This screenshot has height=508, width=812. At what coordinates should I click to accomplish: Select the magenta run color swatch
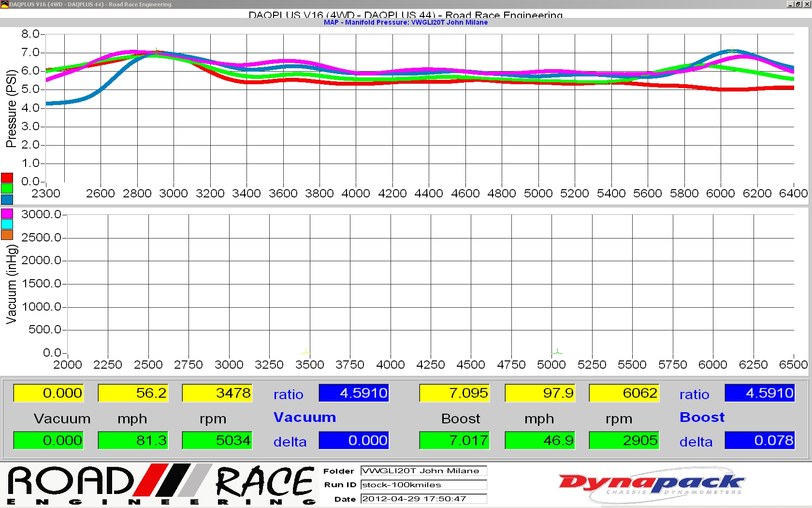pyautogui.click(x=7, y=213)
